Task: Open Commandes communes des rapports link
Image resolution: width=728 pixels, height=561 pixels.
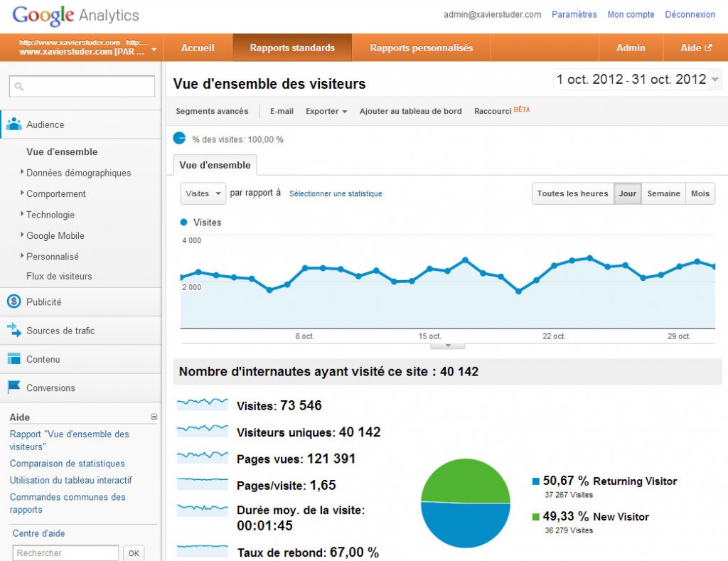Action: tap(68, 503)
